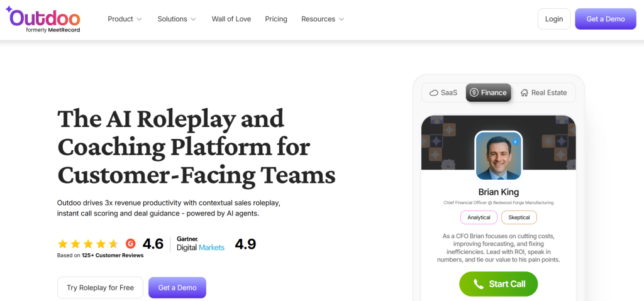The height and width of the screenshot is (301, 644).
Task: Click the red G2 logo badge
Action: [131, 244]
